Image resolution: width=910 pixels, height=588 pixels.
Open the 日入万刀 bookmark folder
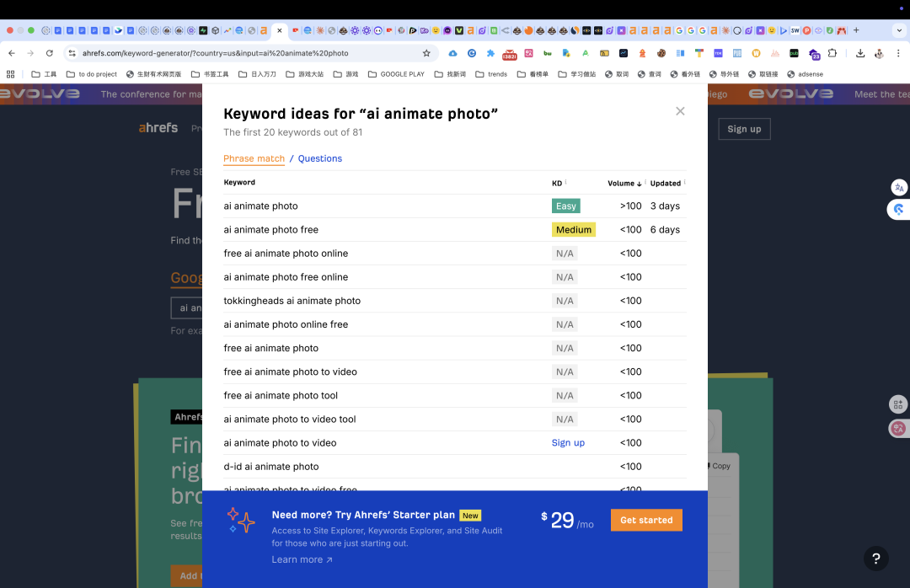pyautogui.click(x=257, y=74)
